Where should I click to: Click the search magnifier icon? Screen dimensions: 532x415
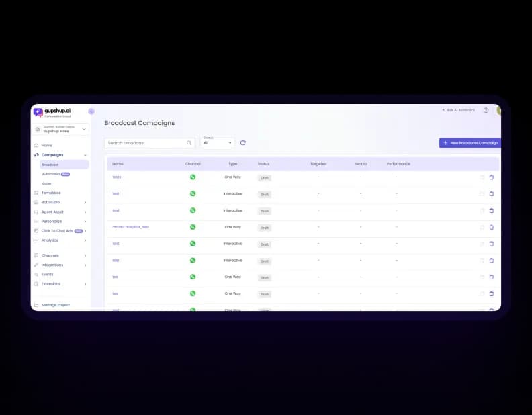coord(189,143)
